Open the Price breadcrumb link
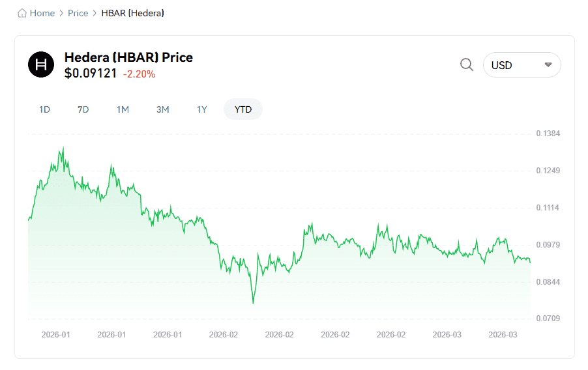588x370 pixels. (78, 13)
